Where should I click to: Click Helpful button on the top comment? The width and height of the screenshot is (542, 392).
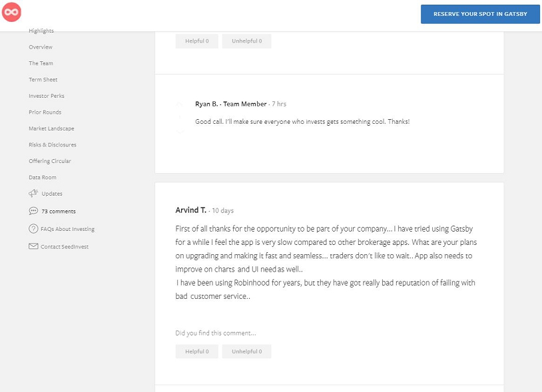tap(196, 41)
